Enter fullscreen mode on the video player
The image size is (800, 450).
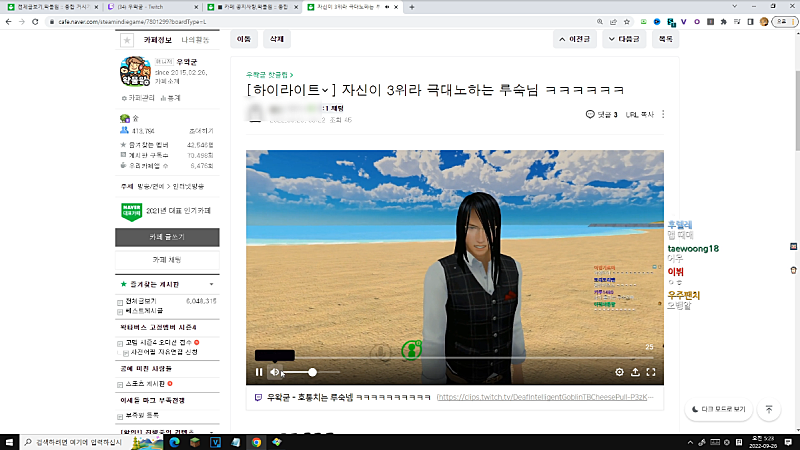click(x=651, y=372)
